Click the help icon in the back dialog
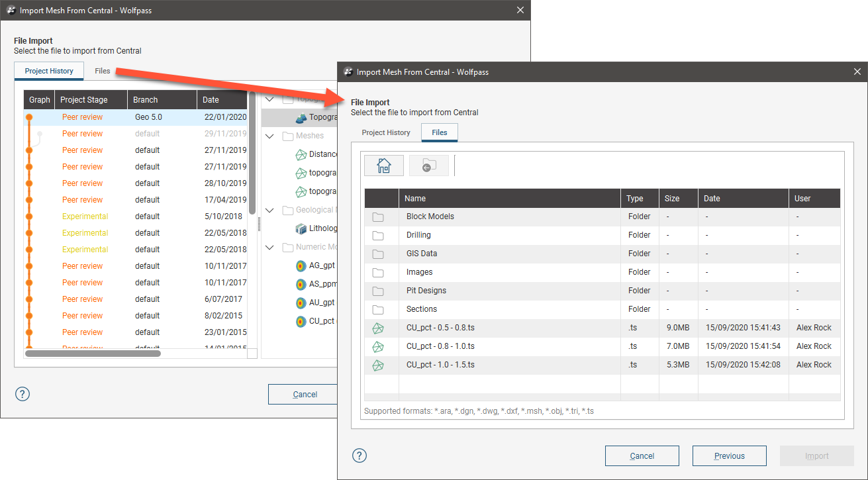This screenshot has width=868, height=480. tap(23, 394)
